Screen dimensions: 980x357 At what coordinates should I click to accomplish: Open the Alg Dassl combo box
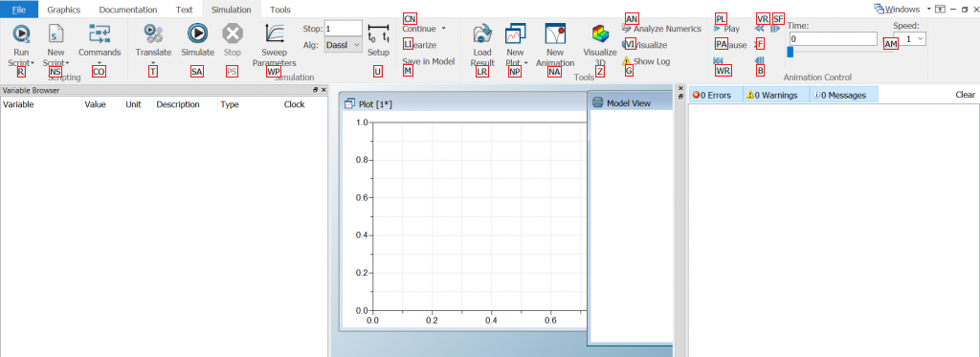tap(344, 45)
